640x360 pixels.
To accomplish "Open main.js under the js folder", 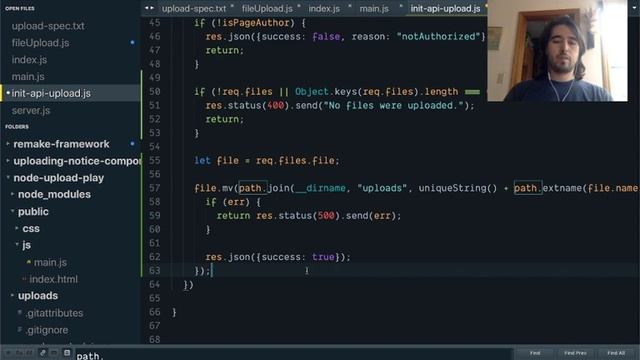I will tap(50, 262).
